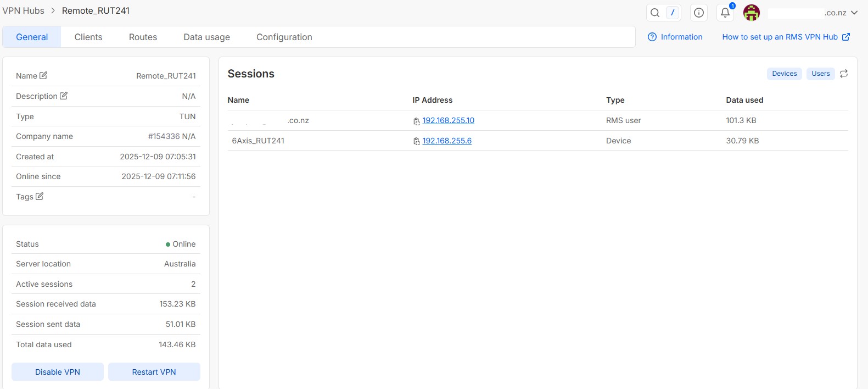Copy IP address 192.168.255.6 icon
Image resolution: width=868 pixels, height=389 pixels.
pyautogui.click(x=417, y=141)
